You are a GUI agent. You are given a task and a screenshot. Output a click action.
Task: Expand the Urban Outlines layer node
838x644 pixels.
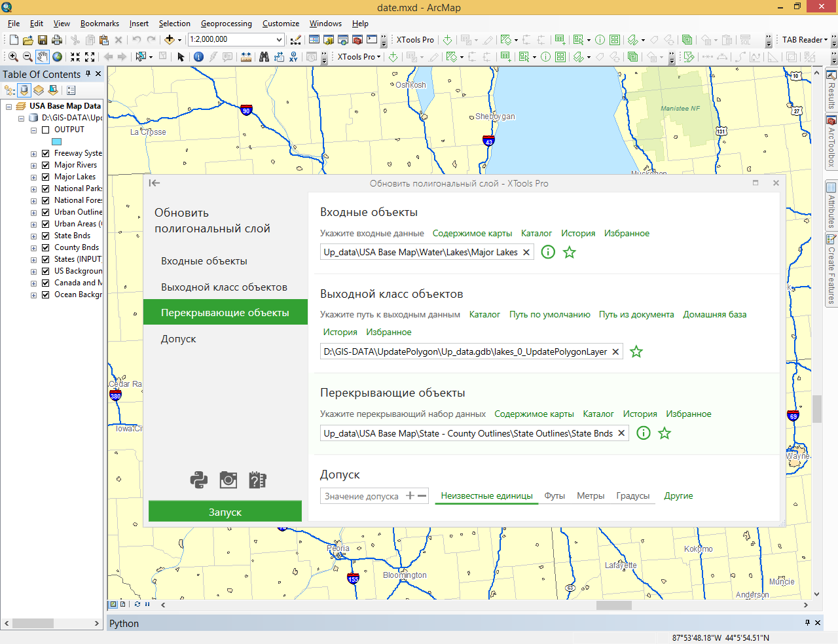pos(33,213)
